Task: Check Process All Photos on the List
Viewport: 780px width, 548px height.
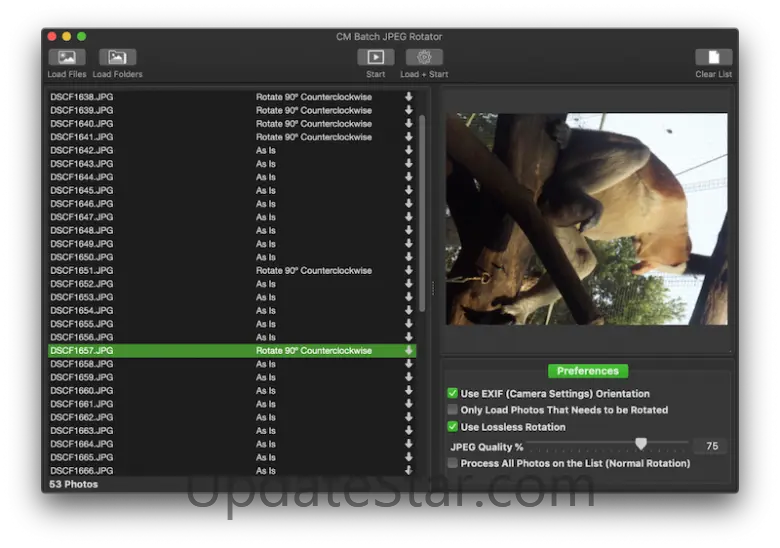Action: [x=452, y=463]
